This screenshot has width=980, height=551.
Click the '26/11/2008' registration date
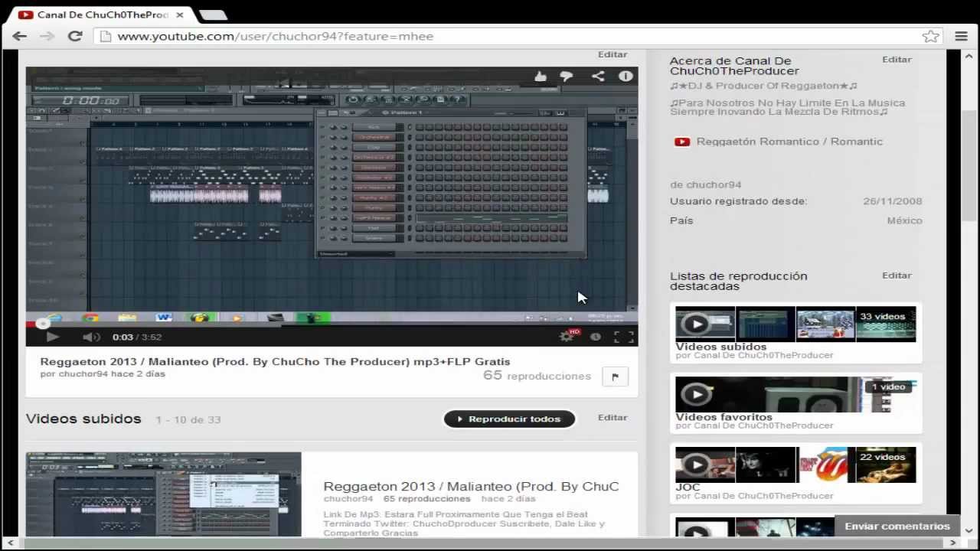[x=892, y=201]
